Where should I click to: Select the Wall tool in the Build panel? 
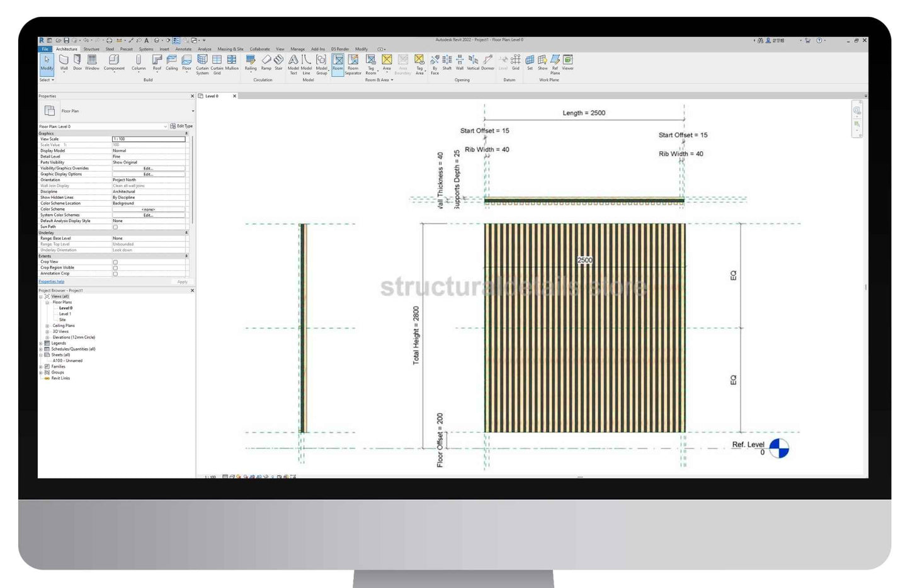click(x=64, y=62)
